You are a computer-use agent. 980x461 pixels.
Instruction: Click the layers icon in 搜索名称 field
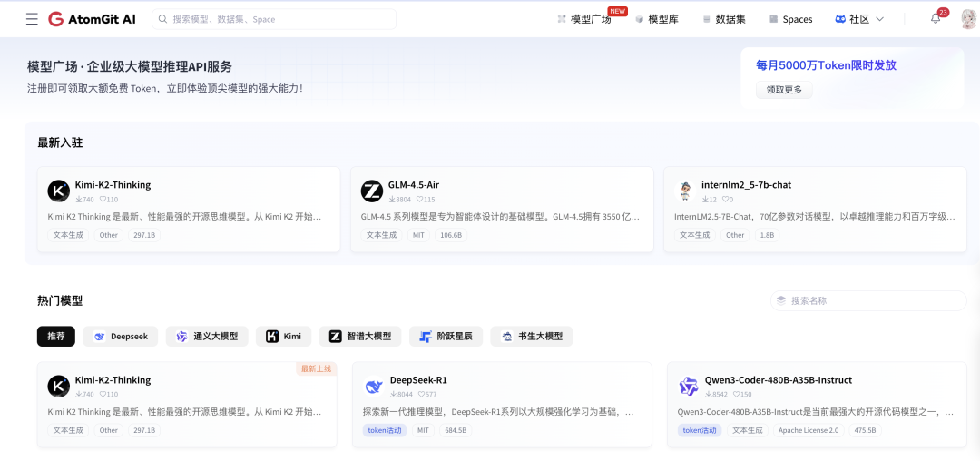(x=781, y=300)
